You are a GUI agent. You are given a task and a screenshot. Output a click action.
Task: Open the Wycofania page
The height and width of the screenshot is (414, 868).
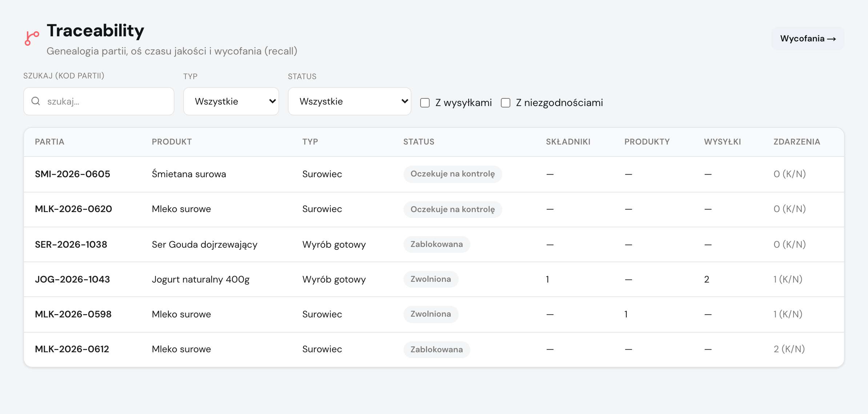pos(808,38)
